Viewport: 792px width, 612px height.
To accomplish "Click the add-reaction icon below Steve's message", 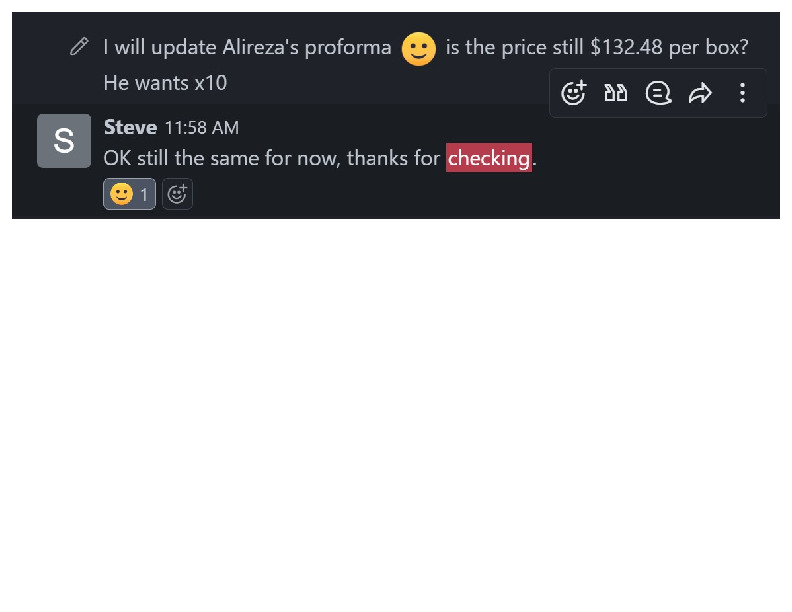I will [x=177, y=195].
